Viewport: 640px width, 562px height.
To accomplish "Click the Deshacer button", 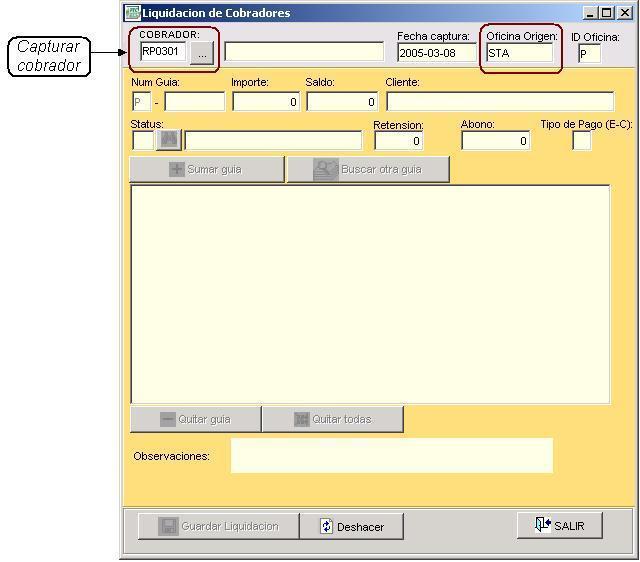I will pyautogui.click(x=353, y=526).
